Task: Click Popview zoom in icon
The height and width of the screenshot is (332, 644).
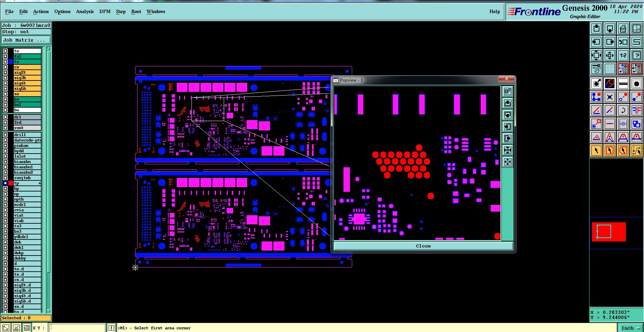Action: [507, 150]
